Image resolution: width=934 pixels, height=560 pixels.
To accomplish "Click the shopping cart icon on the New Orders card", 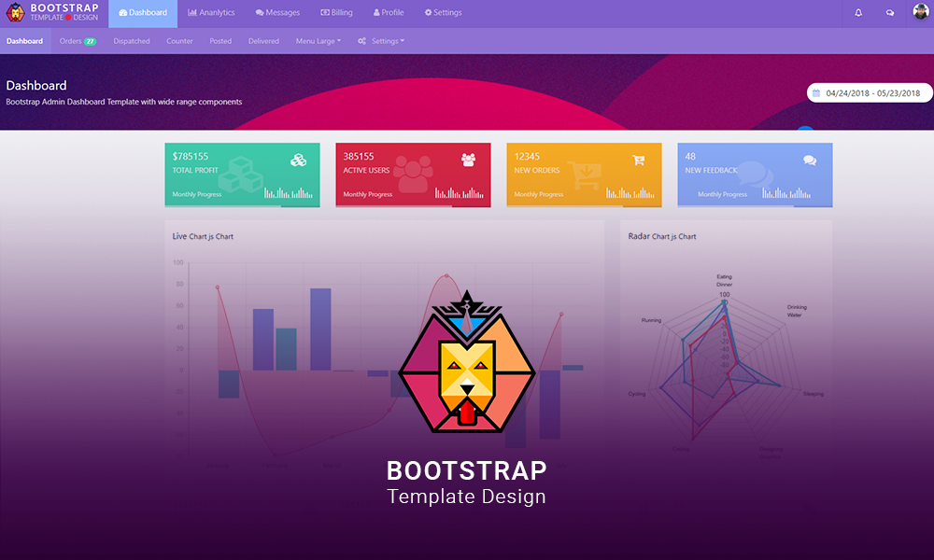I will (x=639, y=161).
